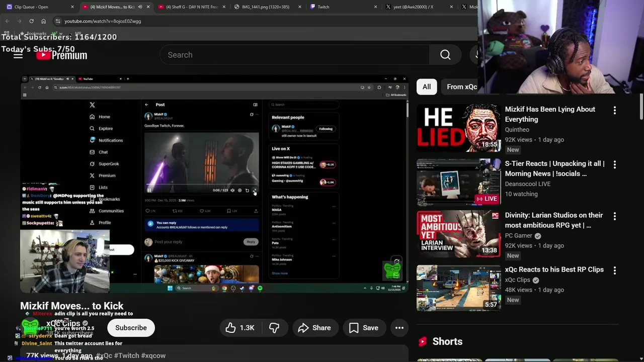Dislike the video with the thumbs-down icon

coord(274,328)
